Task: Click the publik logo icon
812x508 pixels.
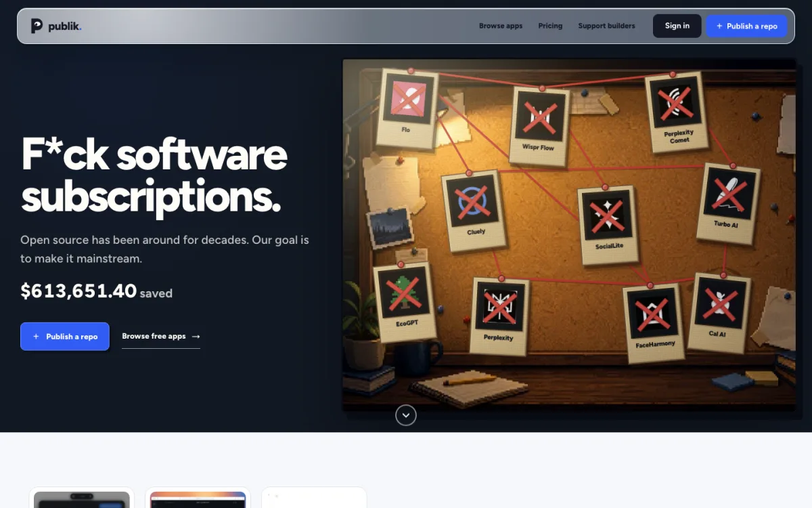Action: pyautogui.click(x=37, y=26)
